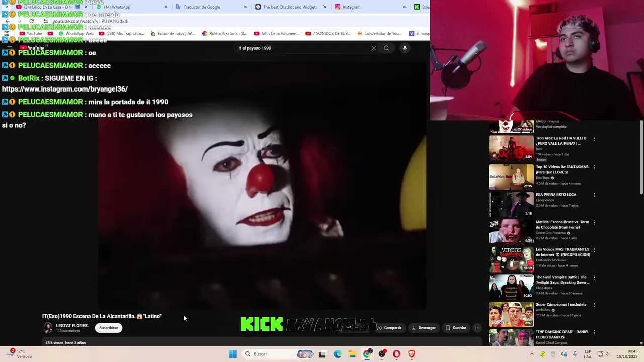Screen dimensions: 644x362
Task: Open the site info icon in address bar
Action: [x=46, y=21]
